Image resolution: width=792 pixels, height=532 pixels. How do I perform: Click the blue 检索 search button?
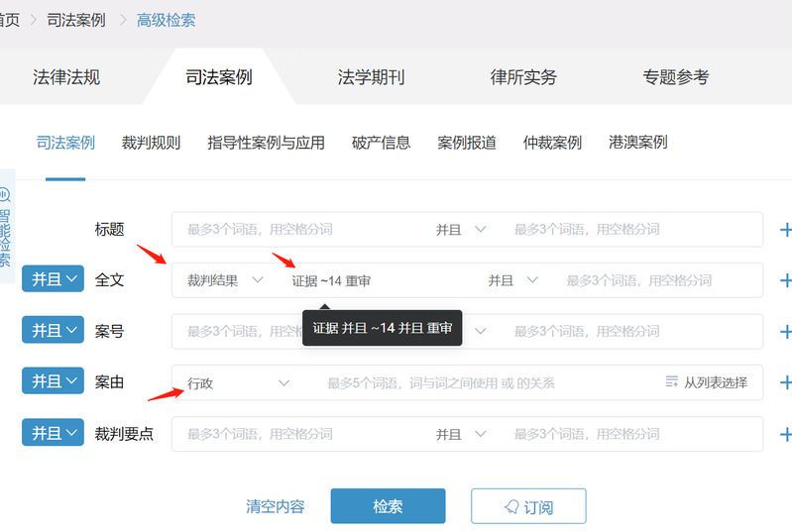388,506
